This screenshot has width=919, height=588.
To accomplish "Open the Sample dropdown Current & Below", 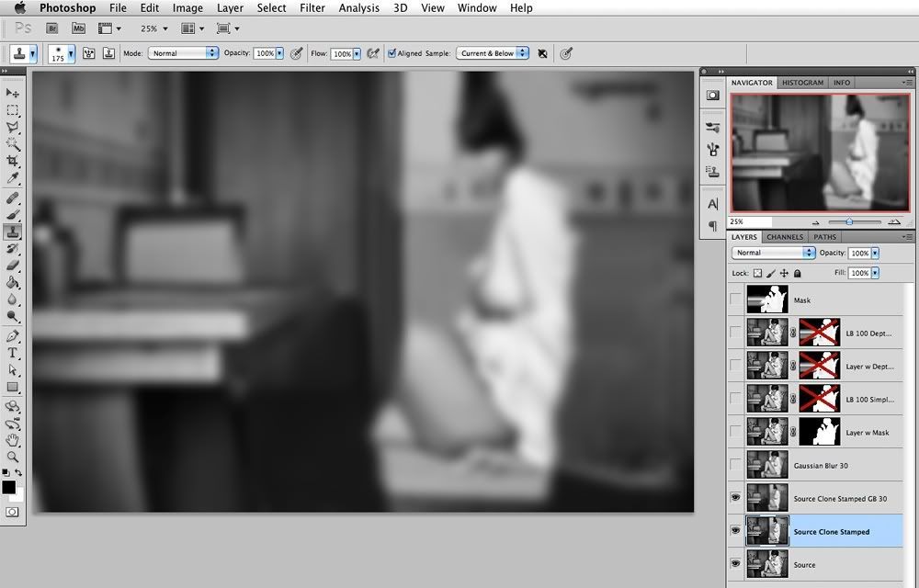I will click(494, 53).
